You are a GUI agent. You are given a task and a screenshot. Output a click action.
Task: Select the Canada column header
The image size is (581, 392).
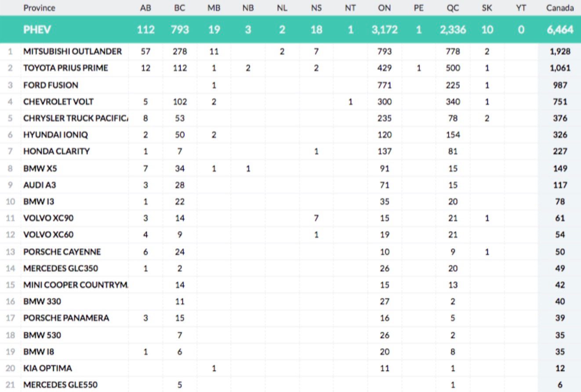coord(560,8)
